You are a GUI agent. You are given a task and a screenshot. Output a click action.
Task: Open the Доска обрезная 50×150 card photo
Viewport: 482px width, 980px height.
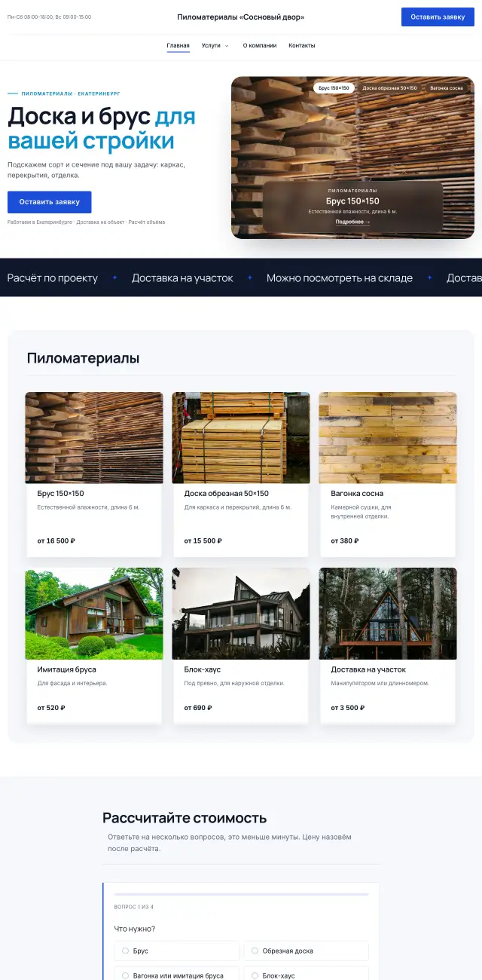point(241,438)
